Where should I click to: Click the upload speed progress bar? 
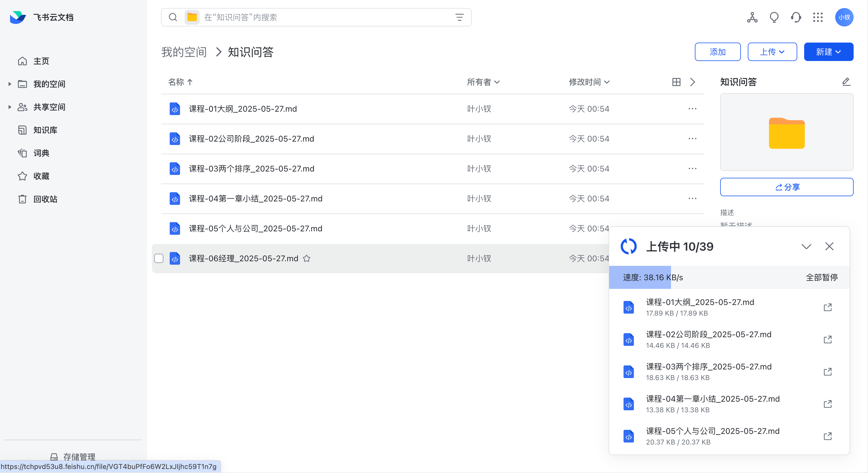coord(640,277)
